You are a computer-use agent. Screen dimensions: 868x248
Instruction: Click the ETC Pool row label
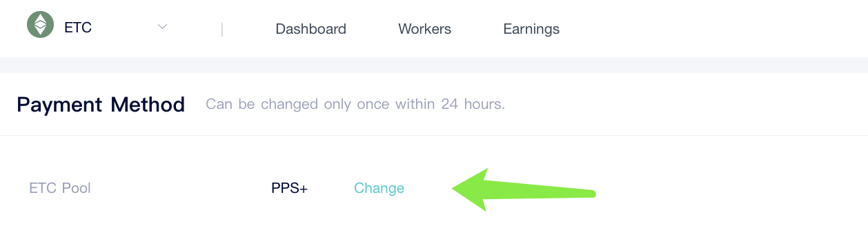[x=60, y=188]
